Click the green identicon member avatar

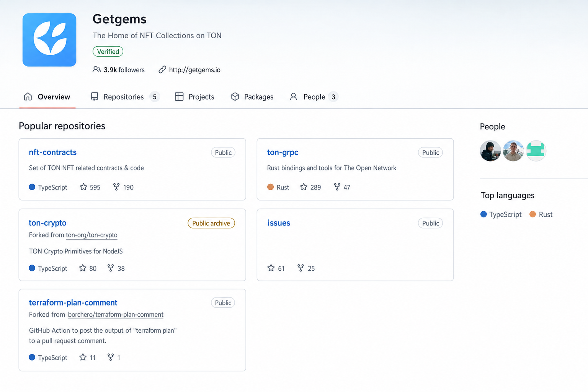coord(536,151)
